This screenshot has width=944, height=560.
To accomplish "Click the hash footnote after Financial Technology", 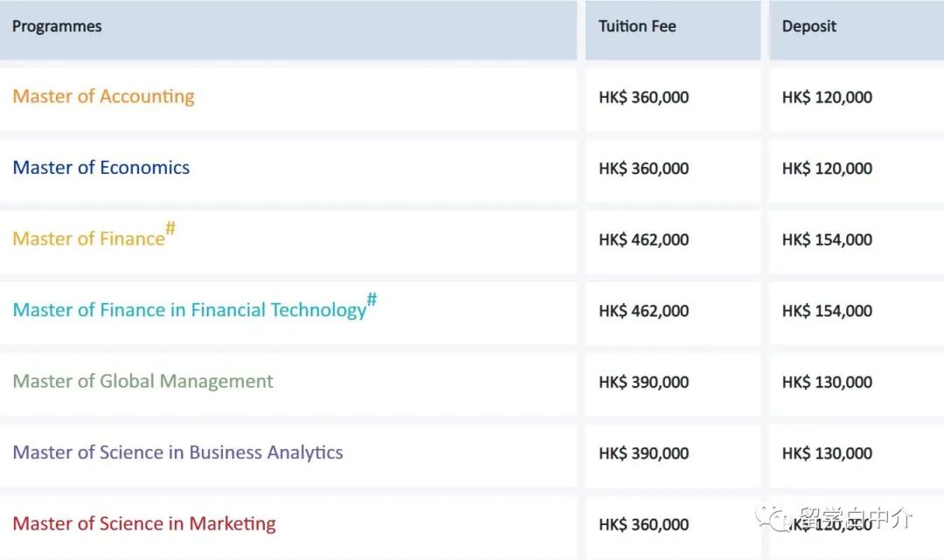I will coord(372,299).
